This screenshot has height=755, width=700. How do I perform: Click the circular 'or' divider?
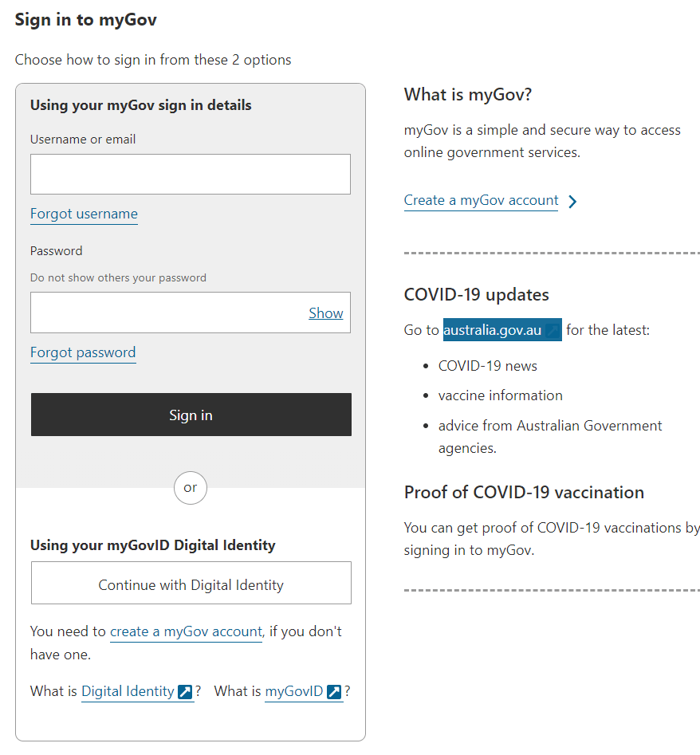[191, 488]
